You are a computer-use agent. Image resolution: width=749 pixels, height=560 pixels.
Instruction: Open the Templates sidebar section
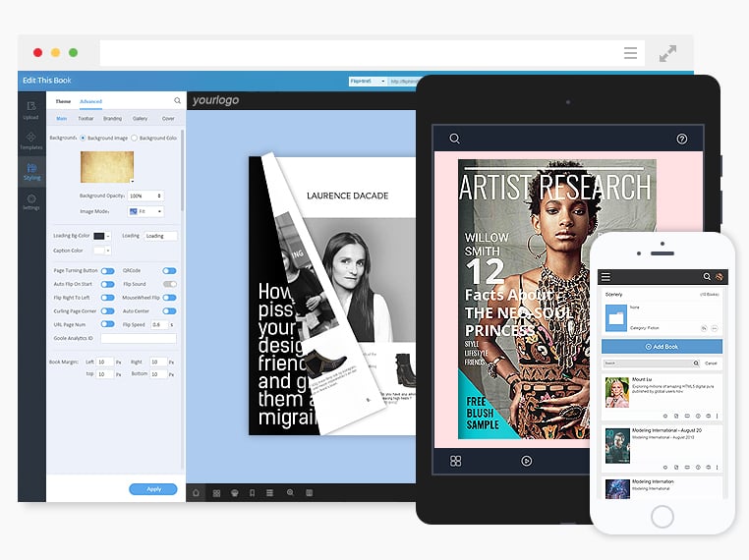31,140
